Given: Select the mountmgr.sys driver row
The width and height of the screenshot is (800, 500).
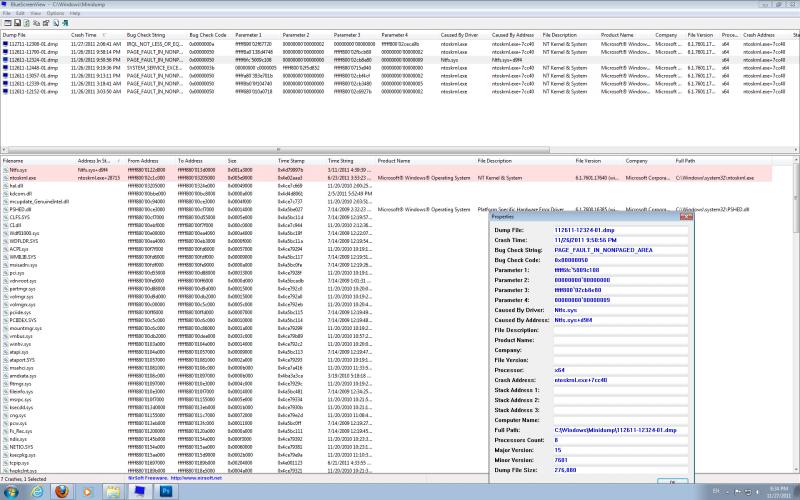Looking at the screenshot, I should pos(244,328).
